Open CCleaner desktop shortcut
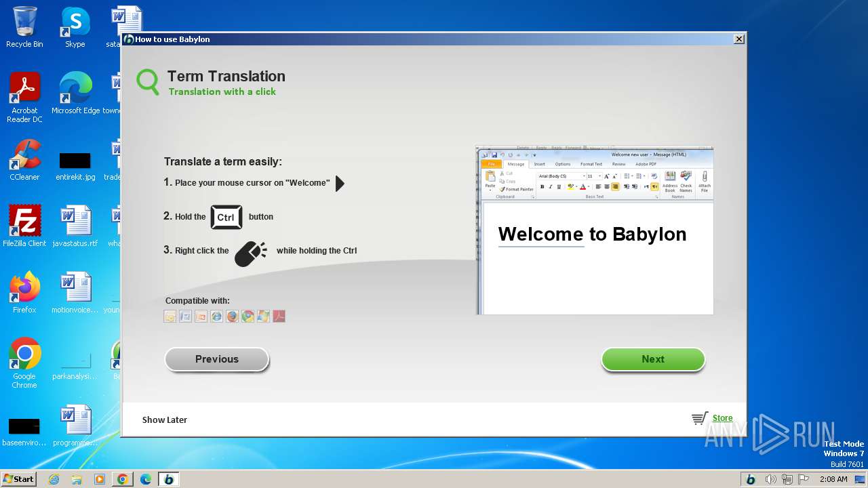This screenshot has height=488, width=868. [24, 160]
